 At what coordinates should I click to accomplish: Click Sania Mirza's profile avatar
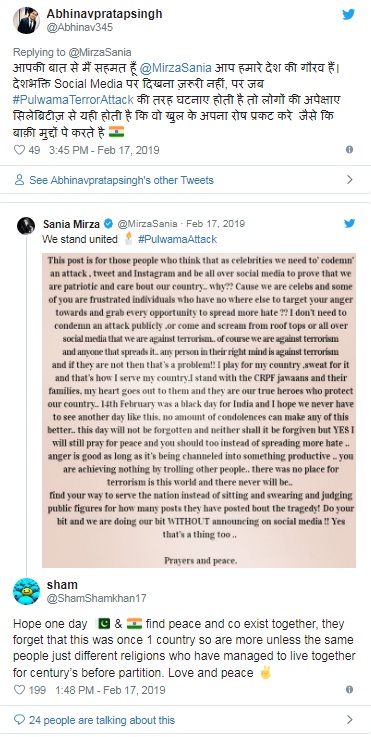point(26,226)
